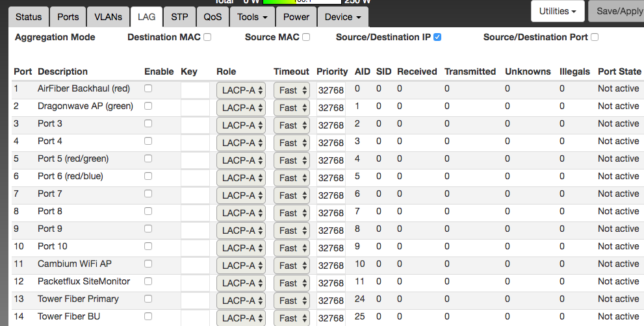Change the Role dropdown for Dragonwave AP
644x326 pixels.
[x=240, y=108]
